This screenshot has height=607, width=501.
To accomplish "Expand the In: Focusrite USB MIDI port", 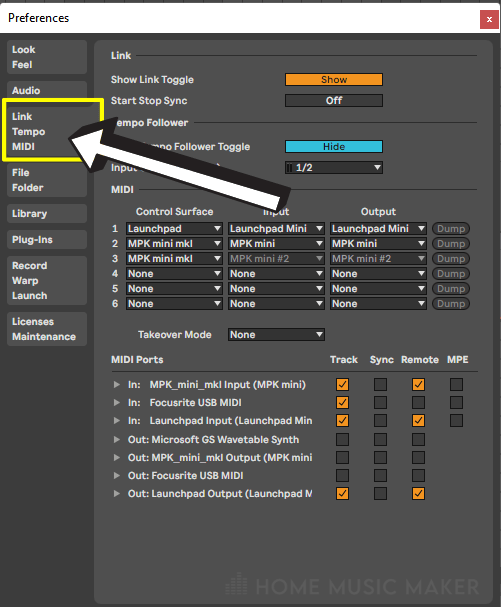I will (x=117, y=403).
